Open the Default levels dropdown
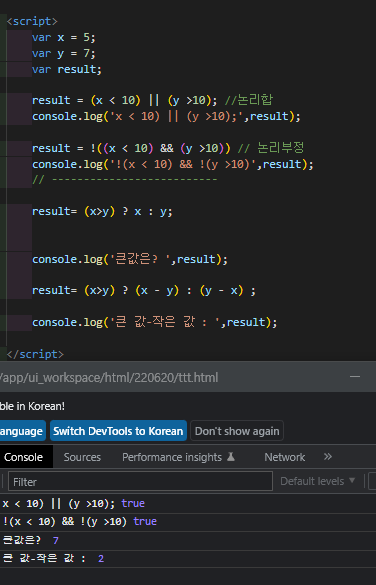 click(317, 481)
